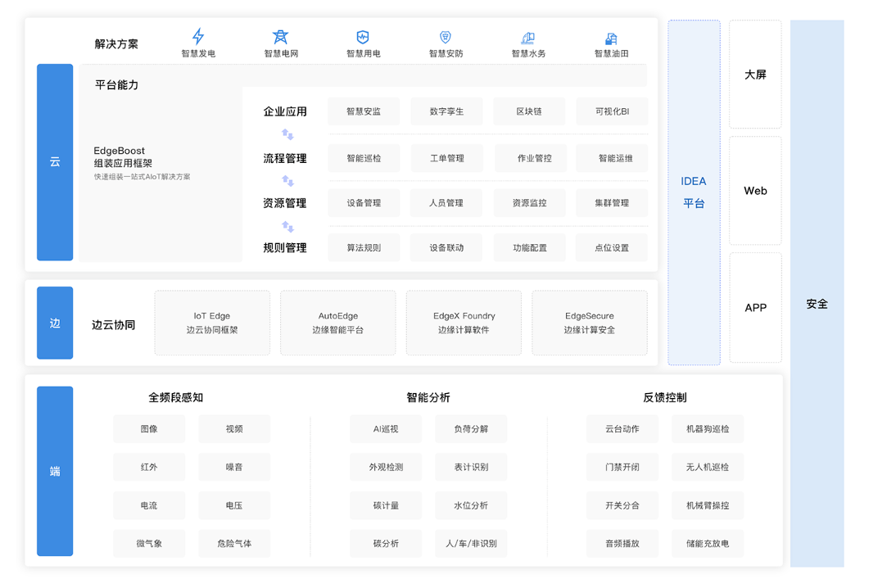The width and height of the screenshot is (869, 588).
Task: Click the EdgeSecure 边缘计算安全 card
Action: 590,323
